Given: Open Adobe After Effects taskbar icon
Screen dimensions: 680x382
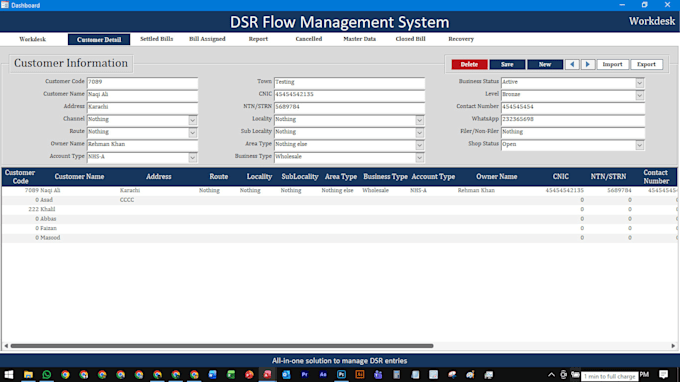Looking at the screenshot, I should pyautogui.click(x=323, y=375).
